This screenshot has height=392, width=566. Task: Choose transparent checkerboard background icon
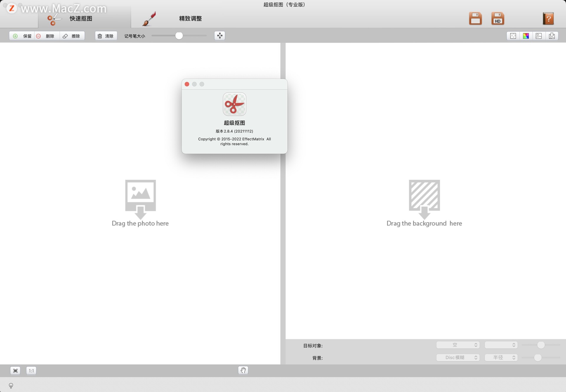click(513, 36)
